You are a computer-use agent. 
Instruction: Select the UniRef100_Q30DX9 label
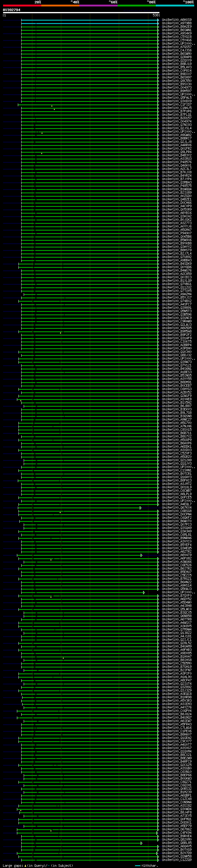click(177, 101)
